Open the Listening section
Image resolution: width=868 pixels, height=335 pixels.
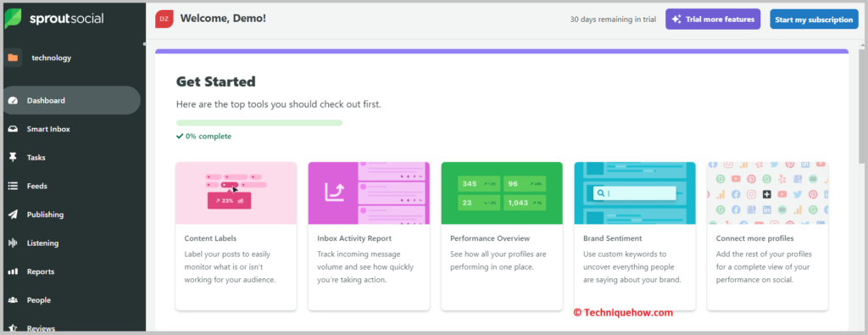(x=42, y=243)
